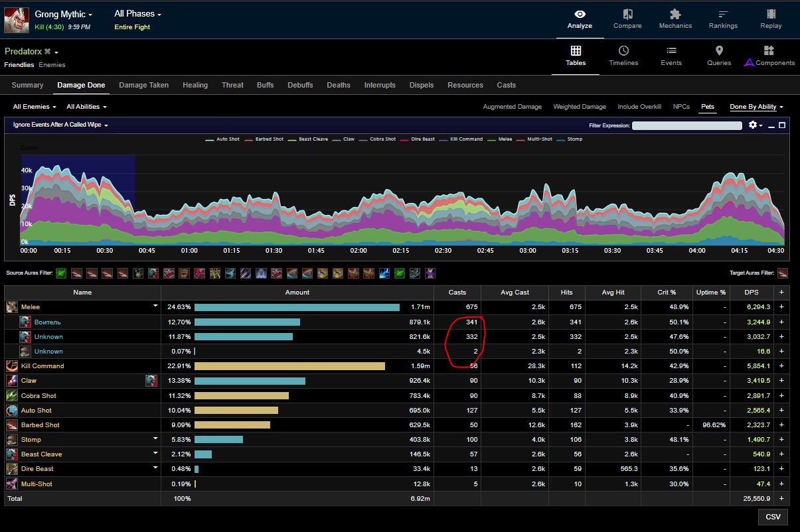Open the Replay film icon

[x=771, y=15]
